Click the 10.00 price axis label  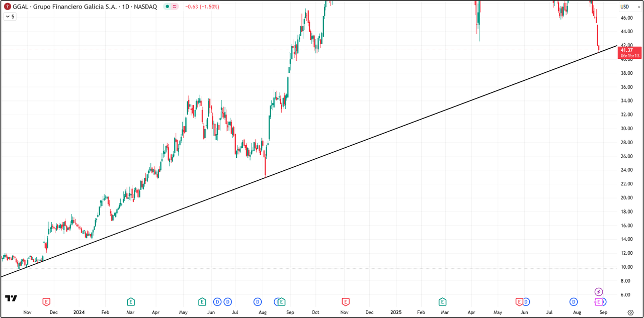tap(627, 267)
